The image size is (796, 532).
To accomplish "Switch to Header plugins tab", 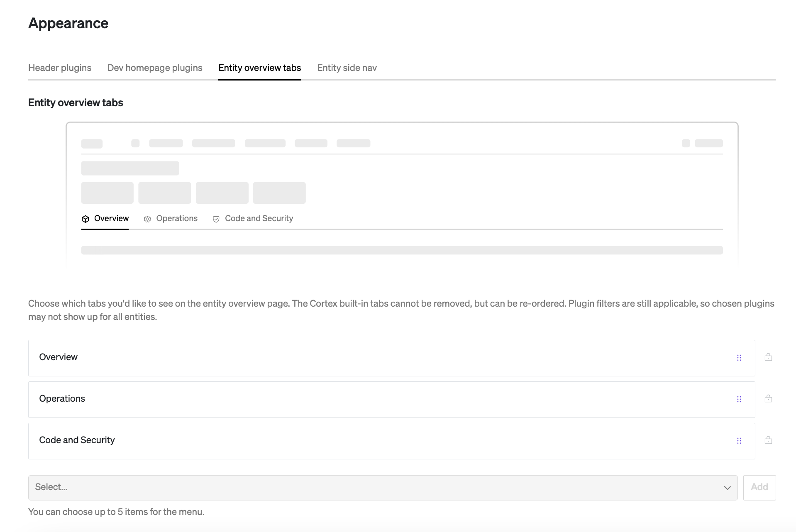I will 60,68.
